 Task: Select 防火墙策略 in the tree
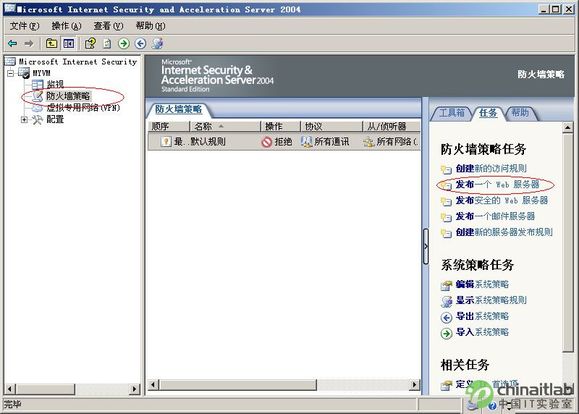(x=68, y=96)
